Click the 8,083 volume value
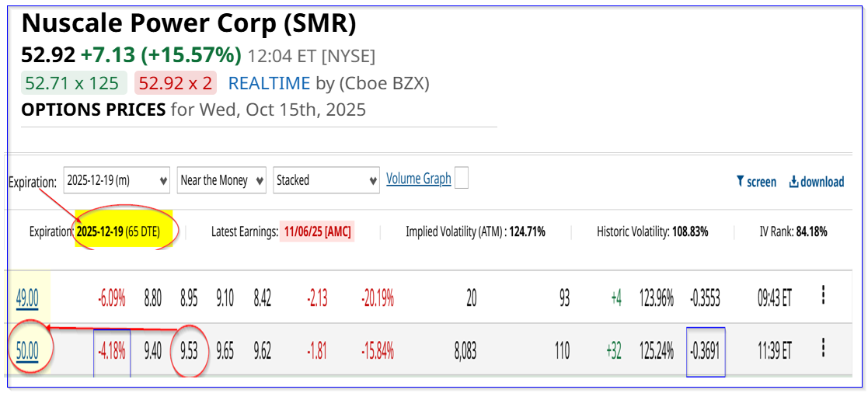Image resolution: width=868 pixels, height=393 pixels. (x=464, y=351)
